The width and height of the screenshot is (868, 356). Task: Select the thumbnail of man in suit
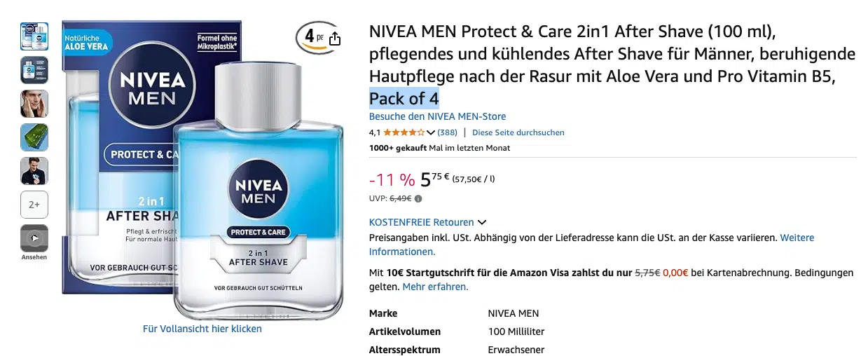(34, 171)
